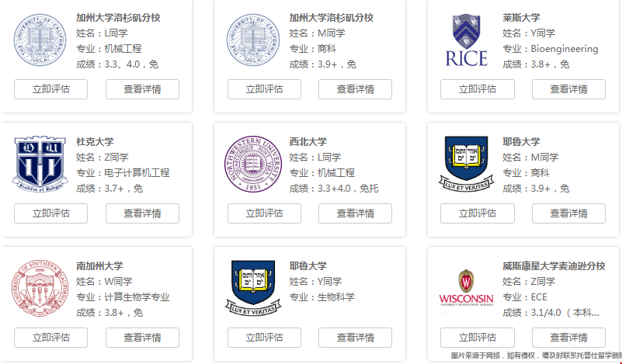Click the 耶鲁大学 title above 姓名：Y同学
Image resolution: width=622 pixels, height=364 pixels.
308,266
